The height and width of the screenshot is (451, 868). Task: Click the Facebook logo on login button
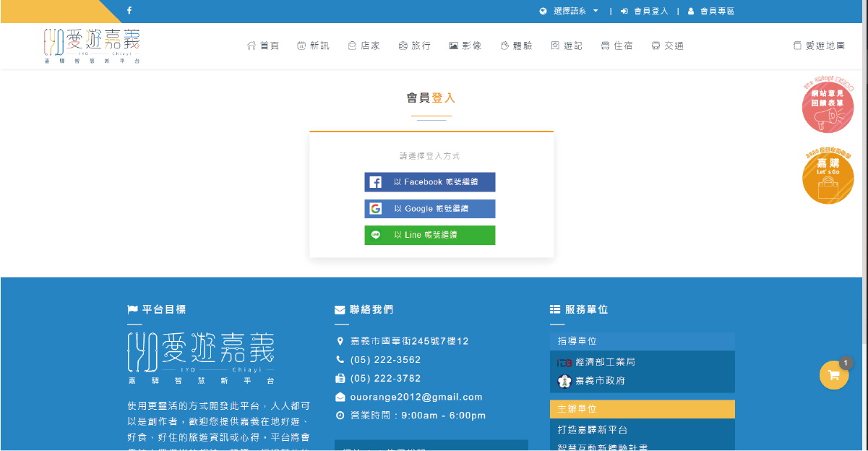pos(376,182)
